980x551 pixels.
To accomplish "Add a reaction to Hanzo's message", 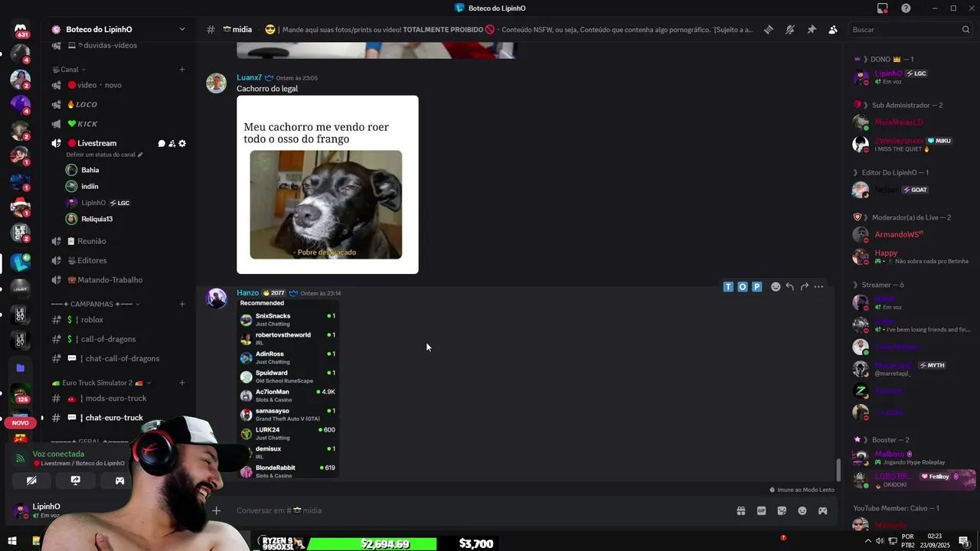I will click(x=776, y=287).
